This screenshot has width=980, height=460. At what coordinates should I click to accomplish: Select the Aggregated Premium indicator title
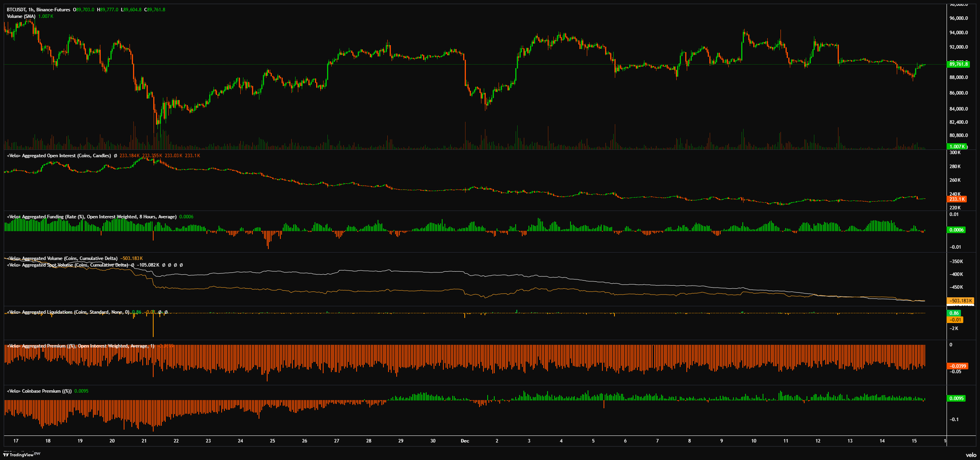80,346
